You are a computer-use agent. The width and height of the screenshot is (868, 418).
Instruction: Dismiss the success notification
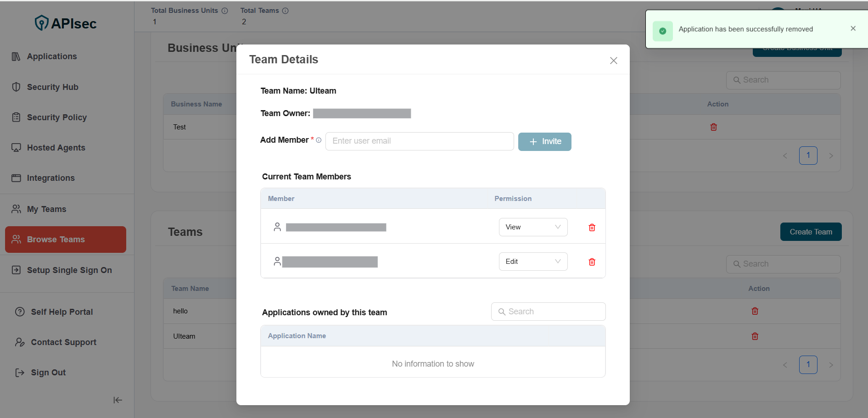853,28
